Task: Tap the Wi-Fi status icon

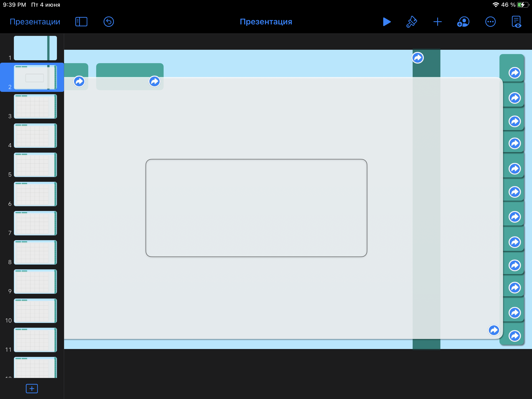Action: coord(496,5)
